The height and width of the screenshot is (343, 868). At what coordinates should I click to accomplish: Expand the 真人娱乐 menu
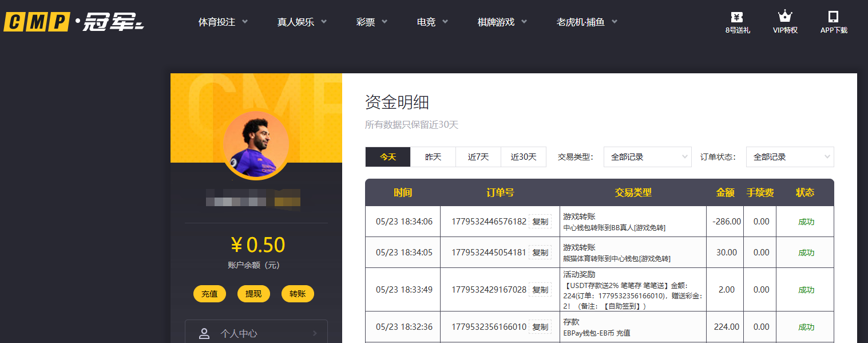302,22
